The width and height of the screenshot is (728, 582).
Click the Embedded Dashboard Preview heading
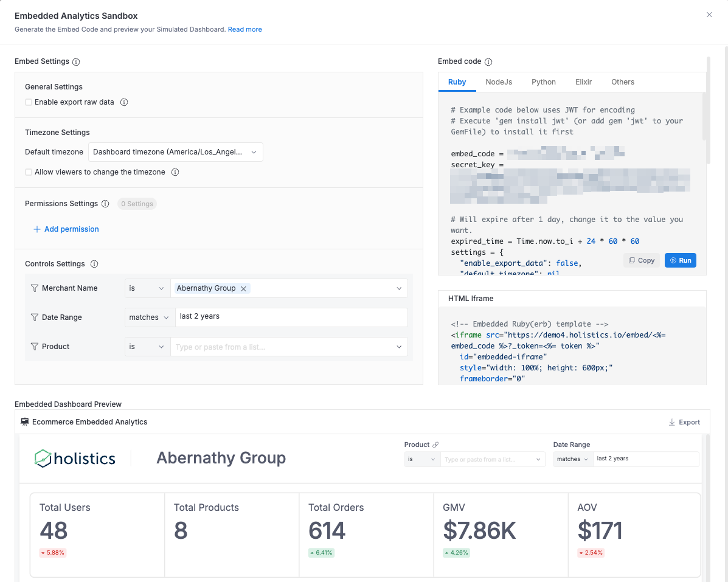click(x=68, y=404)
